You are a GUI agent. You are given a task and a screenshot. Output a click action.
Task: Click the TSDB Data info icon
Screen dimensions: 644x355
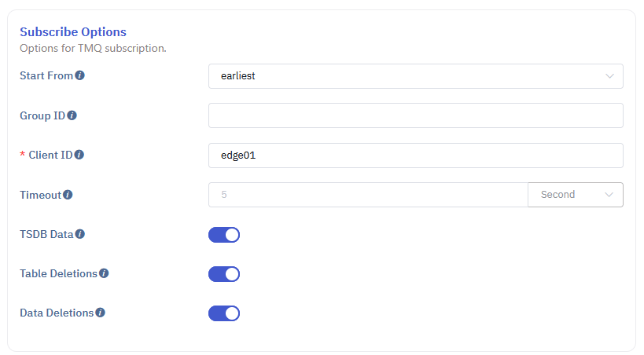[x=80, y=234]
